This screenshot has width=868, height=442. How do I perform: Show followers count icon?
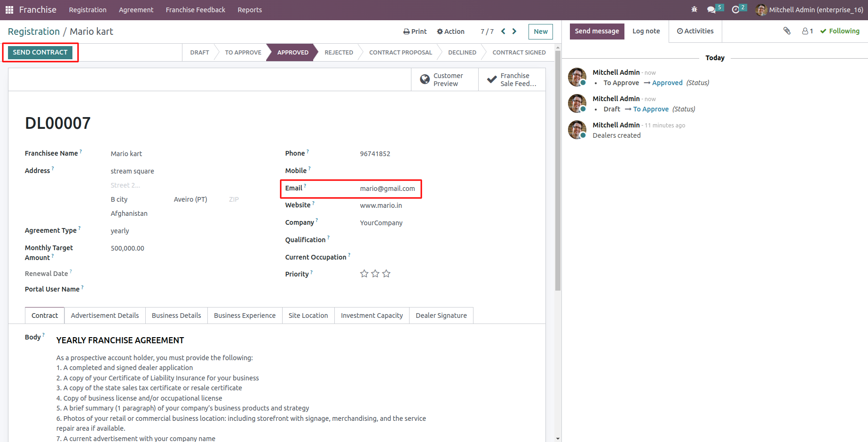[807, 31]
